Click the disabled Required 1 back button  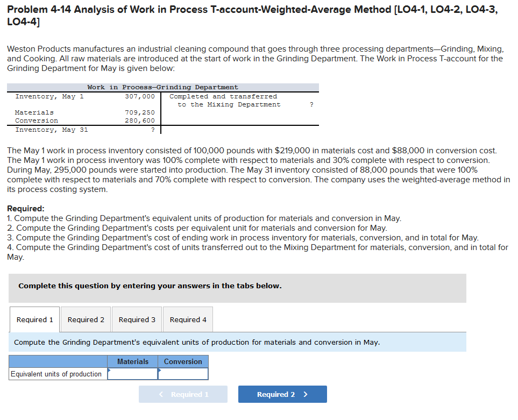[x=183, y=394]
